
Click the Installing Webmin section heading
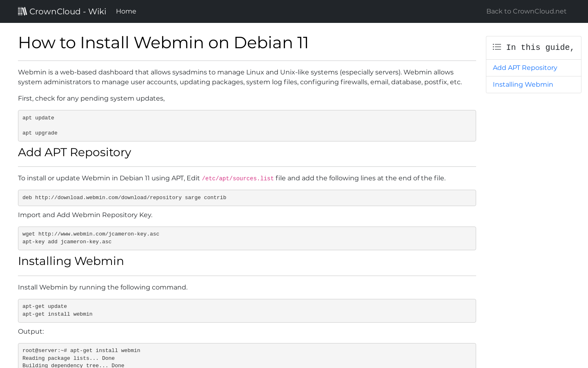click(71, 261)
